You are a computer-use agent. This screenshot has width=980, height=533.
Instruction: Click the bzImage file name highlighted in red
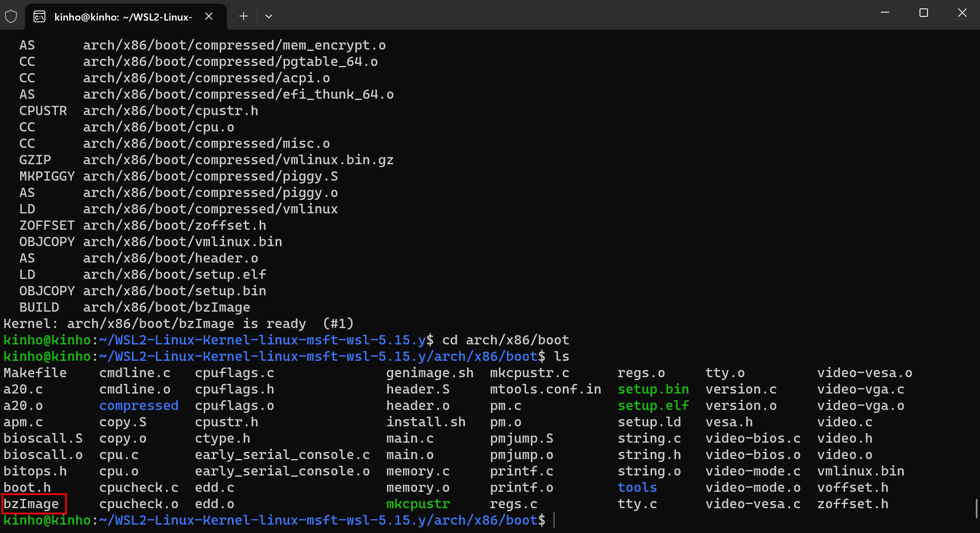point(31,504)
